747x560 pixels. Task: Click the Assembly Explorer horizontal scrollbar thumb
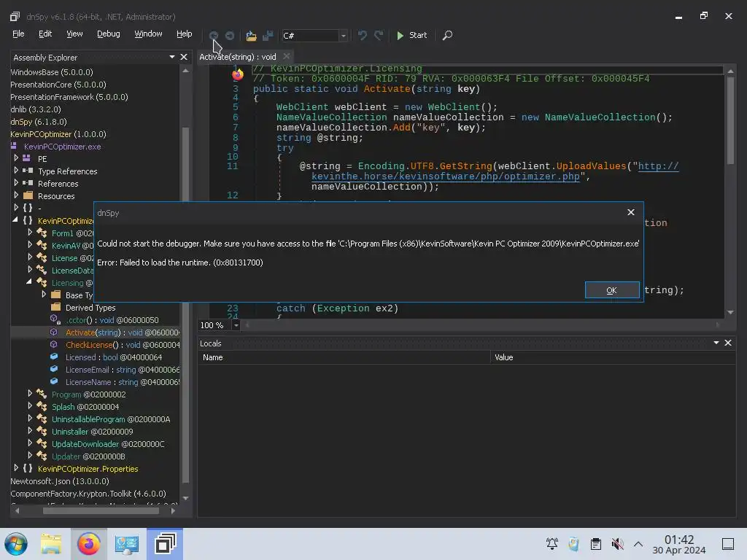101,510
